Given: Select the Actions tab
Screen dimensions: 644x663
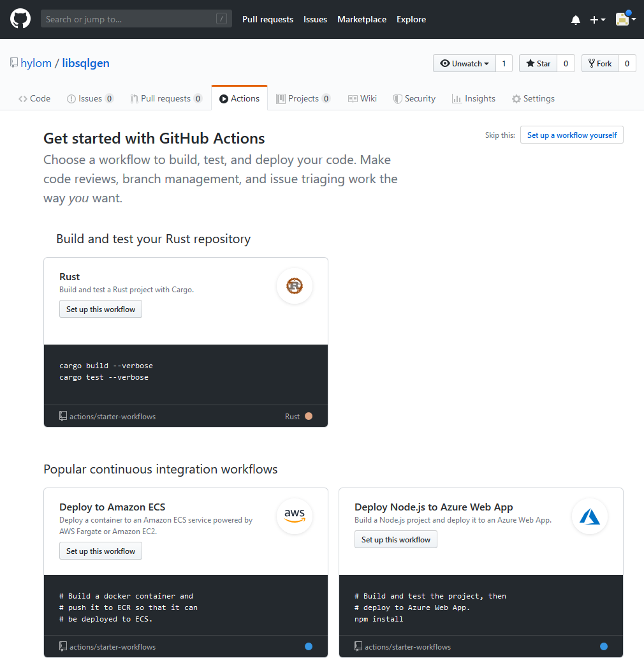Looking at the screenshot, I should 239,98.
